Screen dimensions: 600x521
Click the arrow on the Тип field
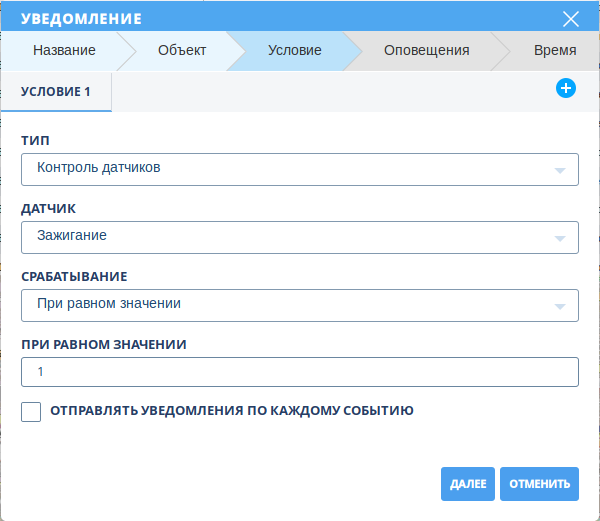click(560, 170)
